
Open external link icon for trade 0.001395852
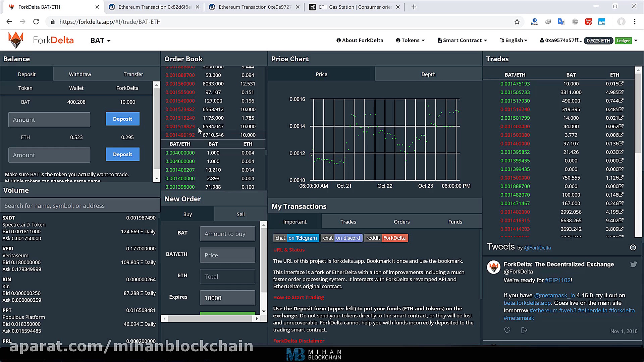(621, 152)
